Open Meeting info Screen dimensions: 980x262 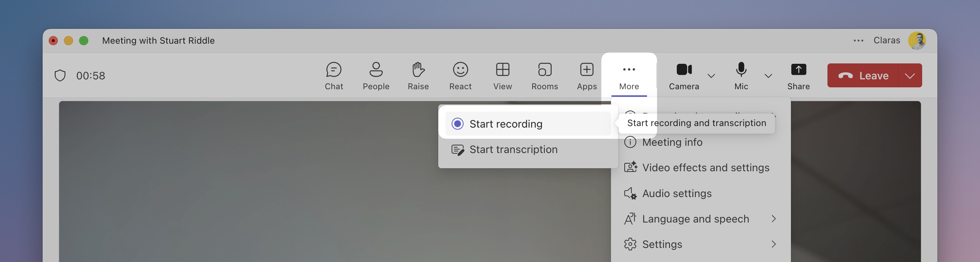(700, 142)
